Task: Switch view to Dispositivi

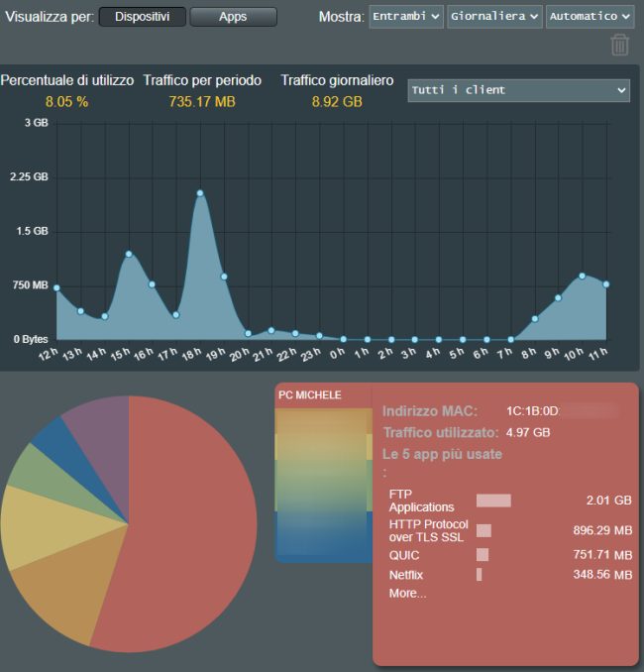Action: point(142,17)
